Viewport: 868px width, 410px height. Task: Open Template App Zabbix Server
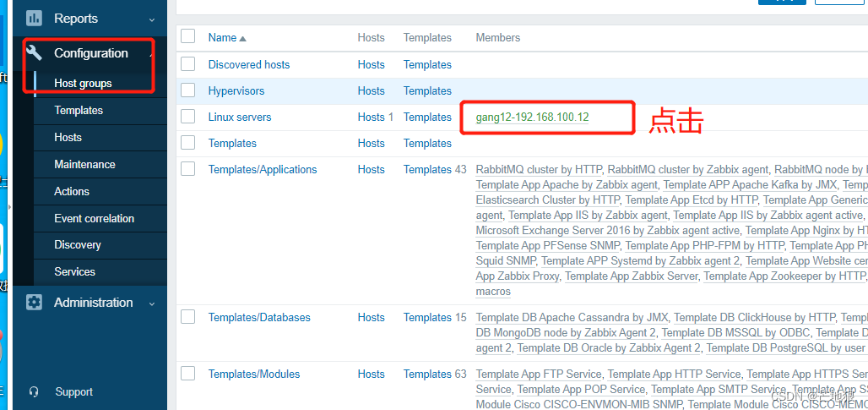pos(632,276)
